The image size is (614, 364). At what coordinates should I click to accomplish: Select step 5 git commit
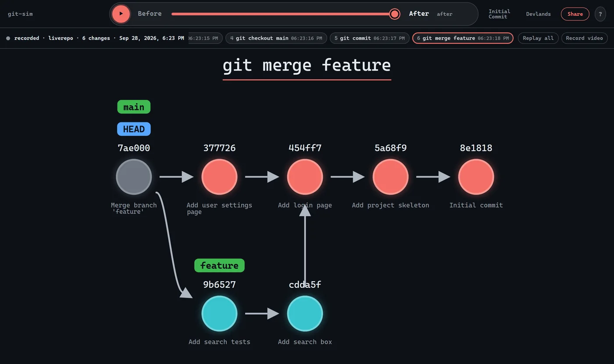pyautogui.click(x=369, y=38)
